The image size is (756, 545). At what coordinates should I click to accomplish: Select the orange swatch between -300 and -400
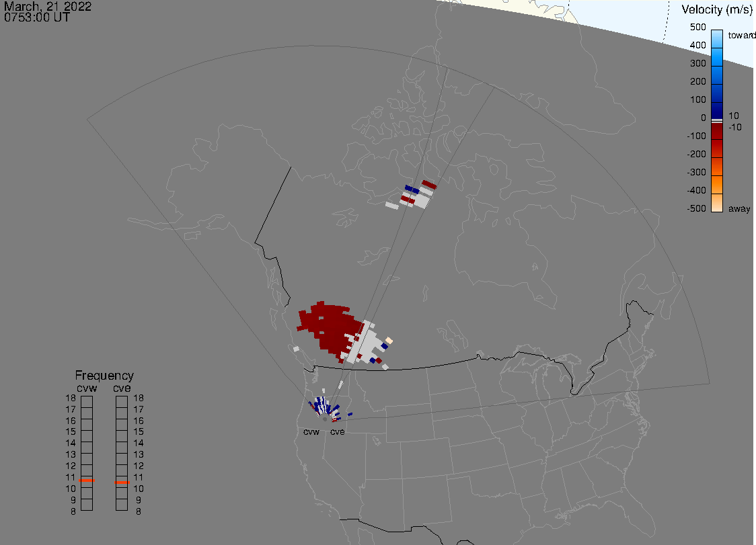(717, 185)
